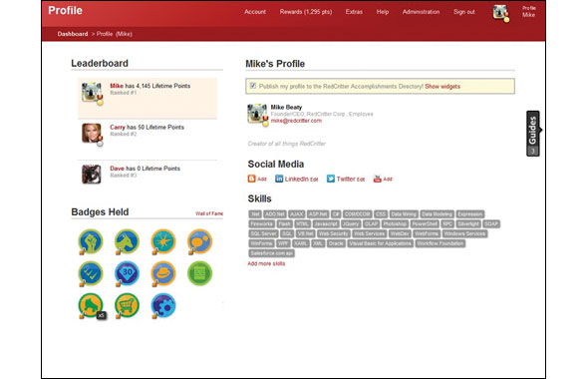588x379 pixels.
Task: Open the diamond 30 badge
Action: (x=127, y=273)
